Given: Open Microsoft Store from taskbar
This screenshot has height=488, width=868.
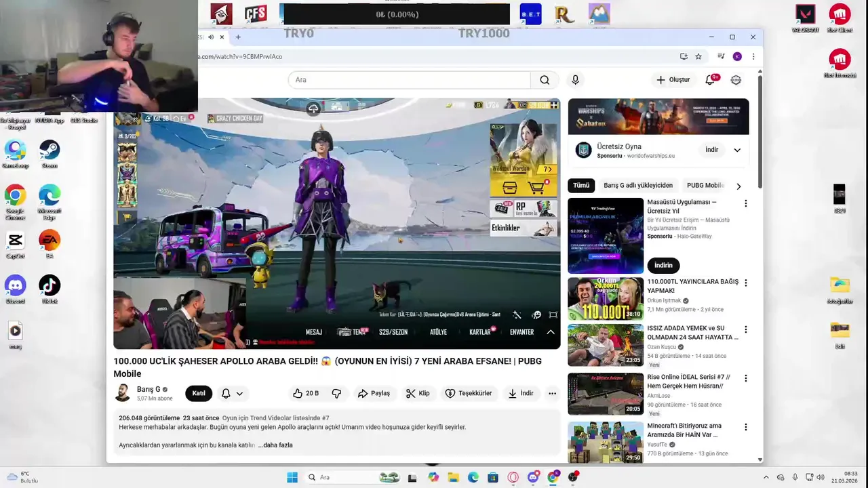Looking at the screenshot, I should click(493, 477).
